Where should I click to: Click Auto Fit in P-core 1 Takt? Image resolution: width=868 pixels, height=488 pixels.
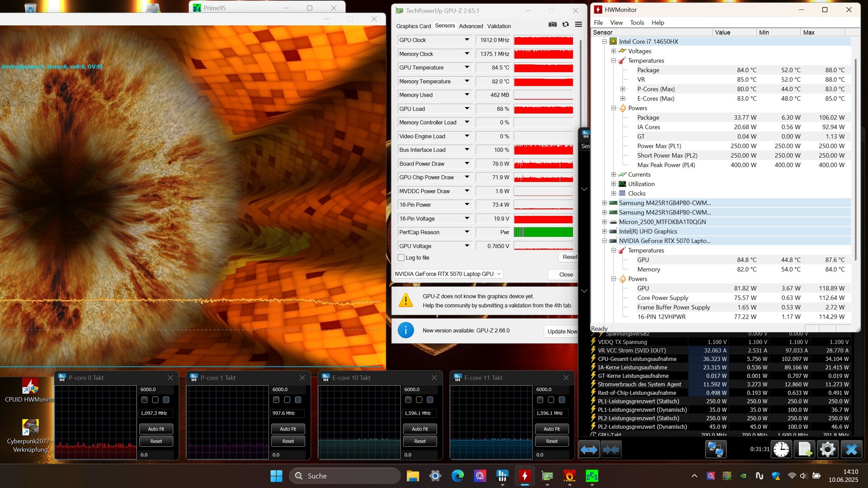click(288, 429)
